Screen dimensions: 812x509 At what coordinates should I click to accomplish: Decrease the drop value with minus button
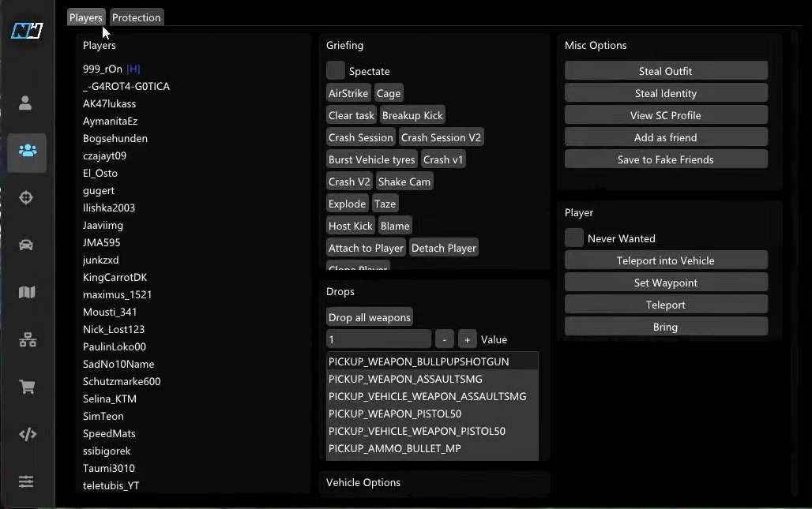point(444,339)
